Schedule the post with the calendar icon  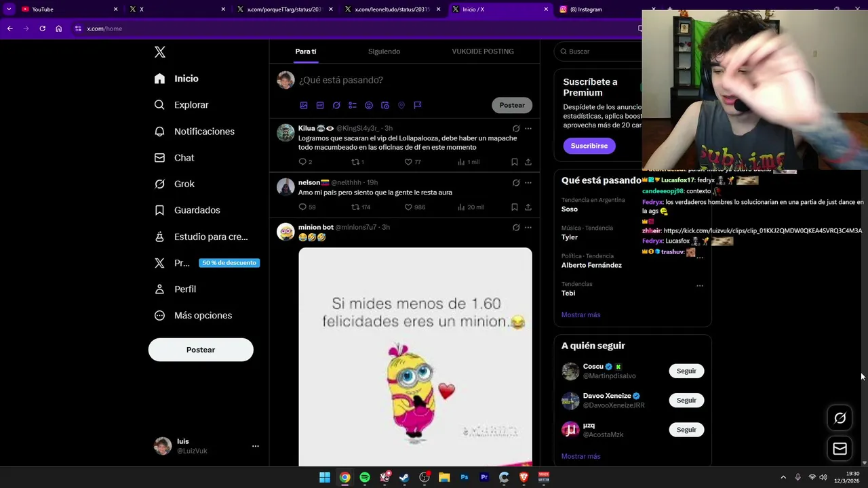[x=385, y=105]
